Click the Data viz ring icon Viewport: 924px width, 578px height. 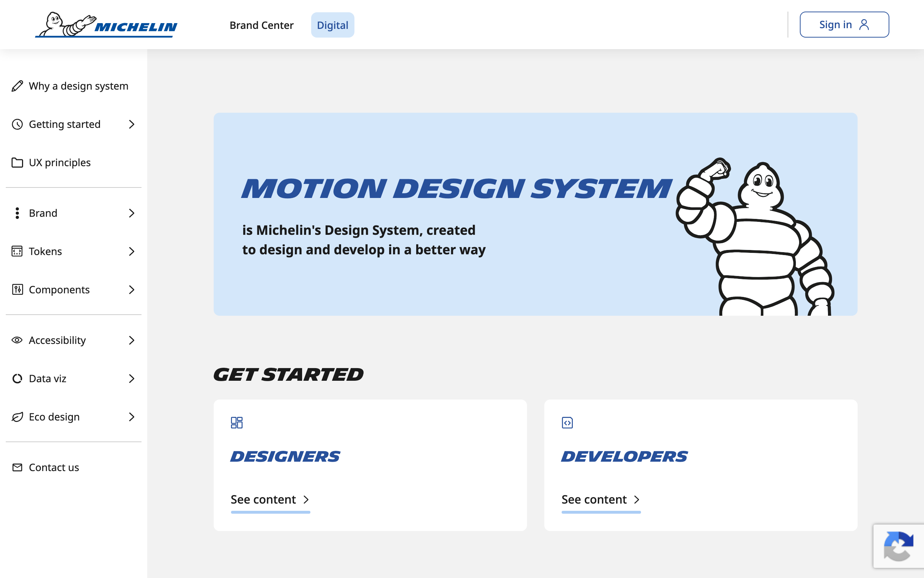[17, 379]
